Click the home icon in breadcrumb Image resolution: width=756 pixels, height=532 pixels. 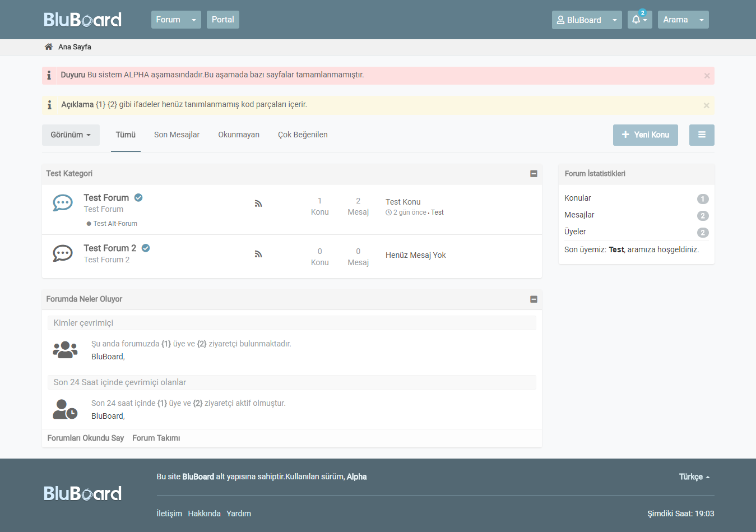(49, 47)
